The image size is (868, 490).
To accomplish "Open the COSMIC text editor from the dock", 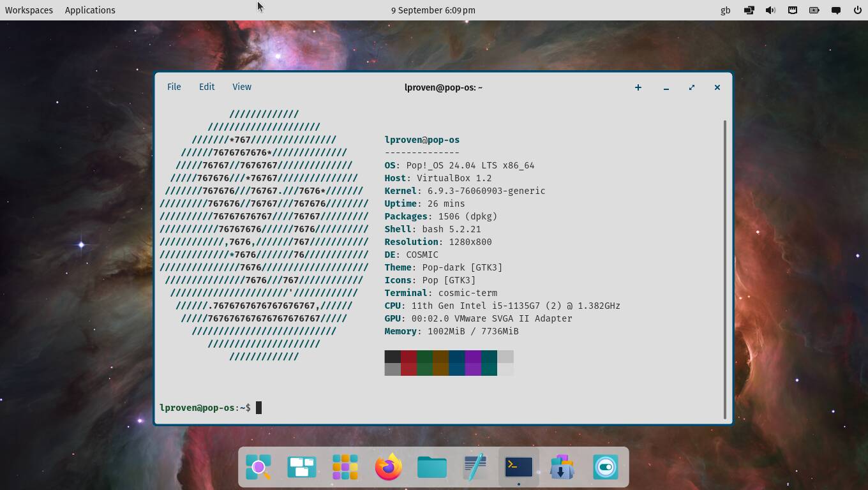I will click(475, 467).
